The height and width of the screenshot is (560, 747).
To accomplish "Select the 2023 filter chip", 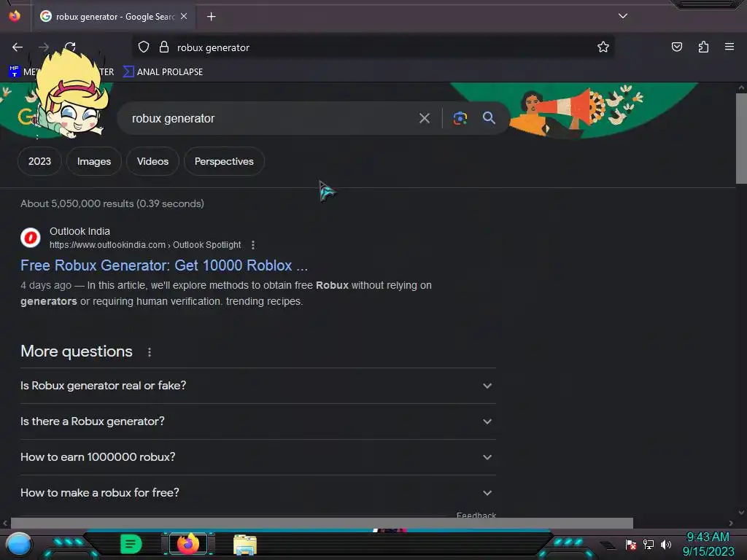I will point(39,161).
